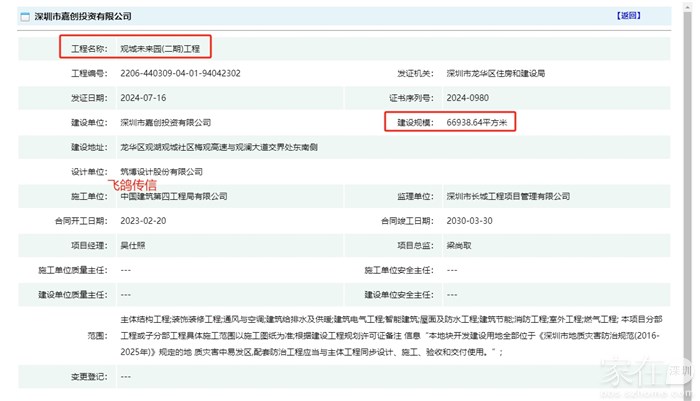Click the project director name 梁尚取

coord(462,245)
